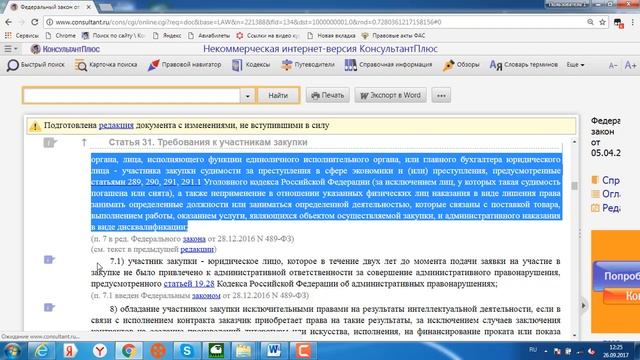Open Обзоры section
The width and height of the screenshot is (640, 360).
click(x=461, y=65)
